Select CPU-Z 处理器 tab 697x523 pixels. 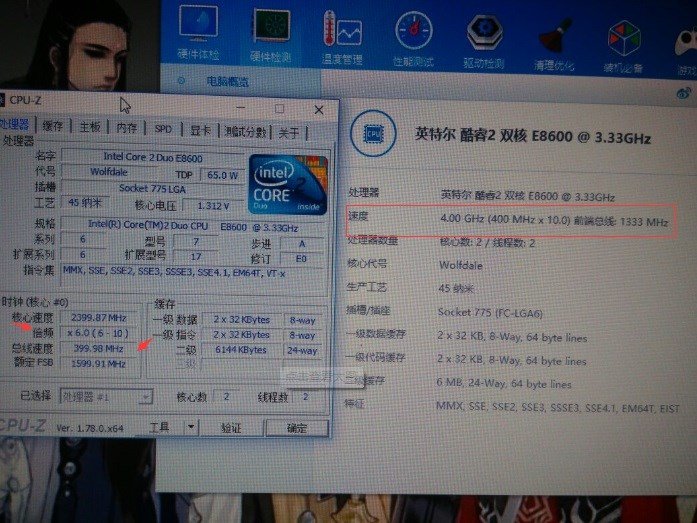click(x=15, y=124)
